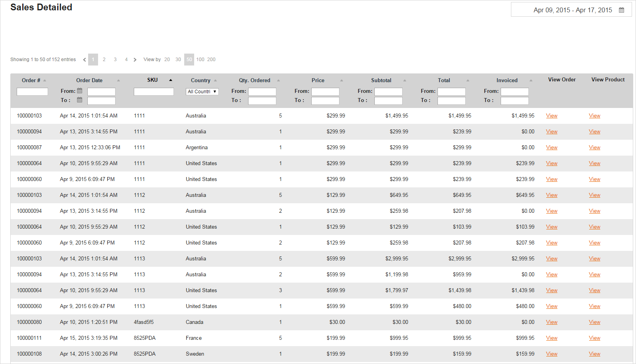Sort by SKU column arrow
This screenshot has height=364, width=636.
(x=171, y=80)
